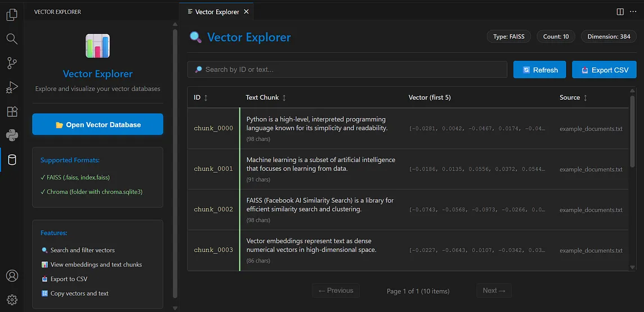Open the Source Control view
This screenshot has width=644, height=312.
(x=12, y=63)
